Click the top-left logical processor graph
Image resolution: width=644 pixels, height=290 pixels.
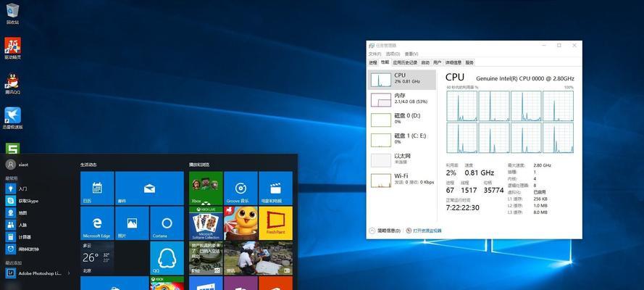tap(462, 106)
